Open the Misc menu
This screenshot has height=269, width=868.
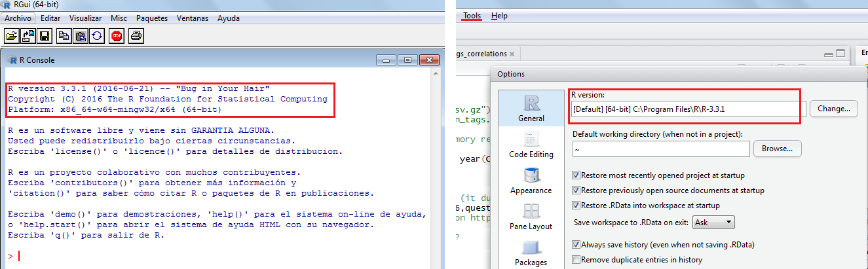pos(119,18)
